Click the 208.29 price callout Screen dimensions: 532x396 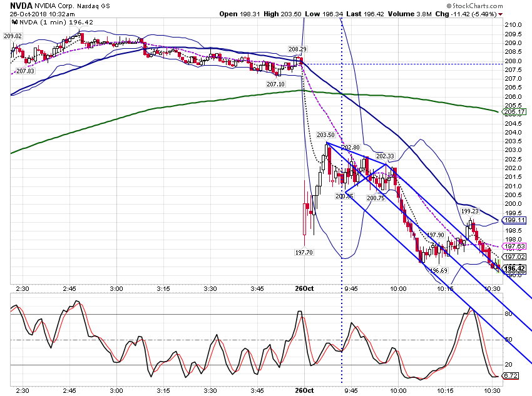point(297,49)
